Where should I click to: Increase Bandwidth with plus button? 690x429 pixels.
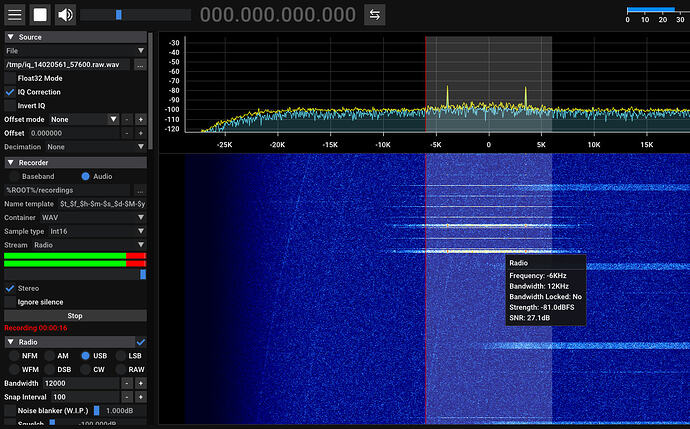pyautogui.click(x=140, y=383)
